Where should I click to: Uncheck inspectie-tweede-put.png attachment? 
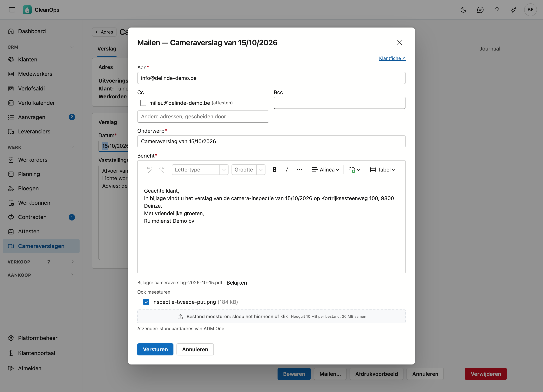pos(146,302)
